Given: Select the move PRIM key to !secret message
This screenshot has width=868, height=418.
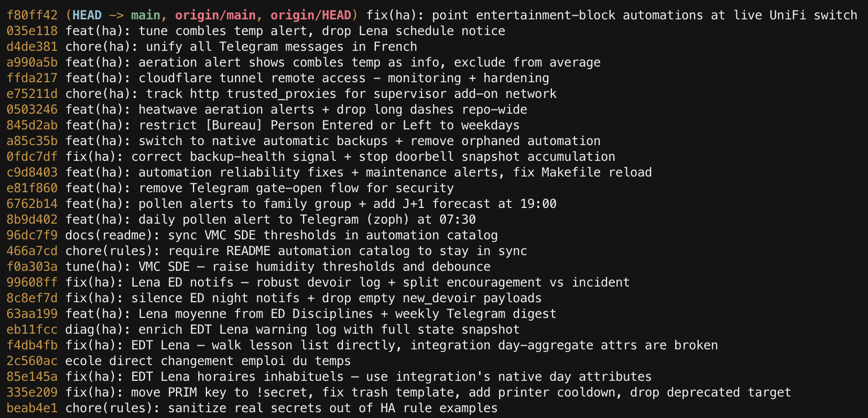Looking at the screenshot, I should click(428, 392).
